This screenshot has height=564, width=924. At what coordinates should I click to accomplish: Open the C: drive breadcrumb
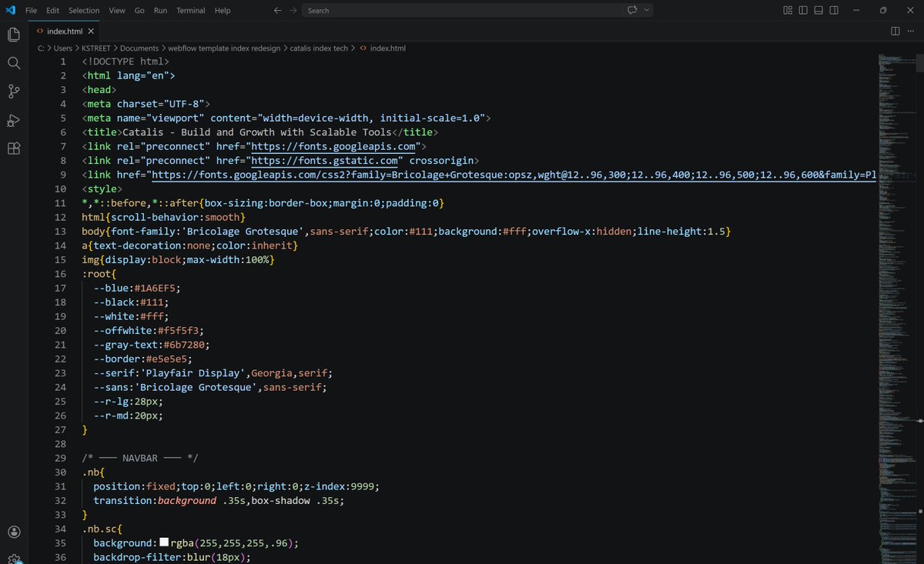coord(41,48)
